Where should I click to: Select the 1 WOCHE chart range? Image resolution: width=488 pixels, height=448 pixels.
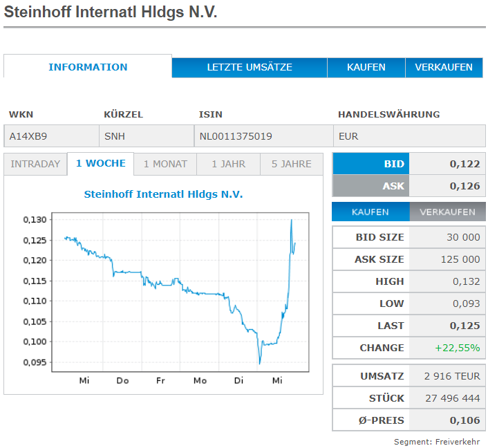101,164
